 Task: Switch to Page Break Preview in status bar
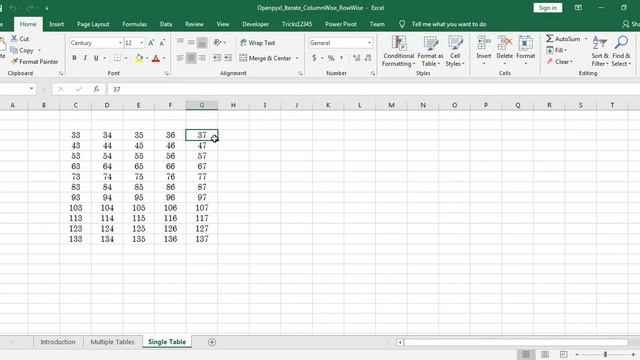point(563,354)
